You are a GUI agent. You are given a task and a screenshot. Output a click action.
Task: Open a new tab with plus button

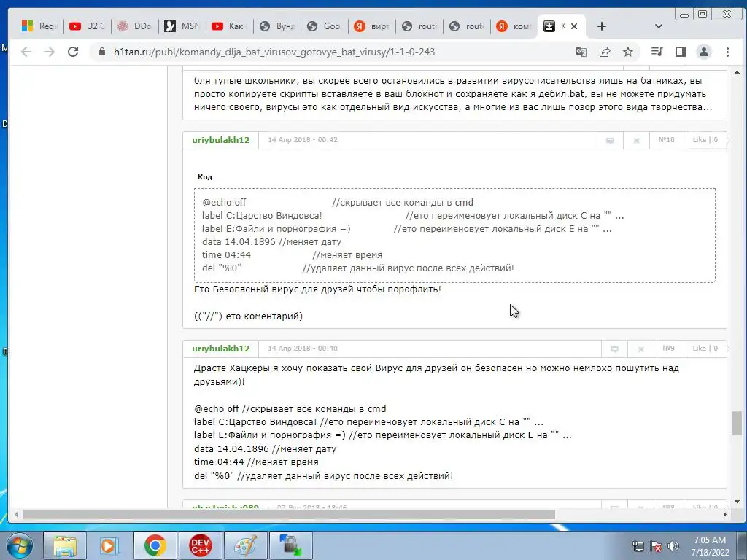(602, 27)
